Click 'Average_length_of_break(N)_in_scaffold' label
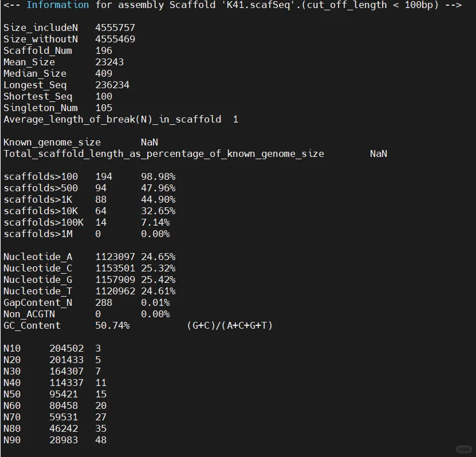The height and width of the screenshot is (457, 476). point(112,119)
